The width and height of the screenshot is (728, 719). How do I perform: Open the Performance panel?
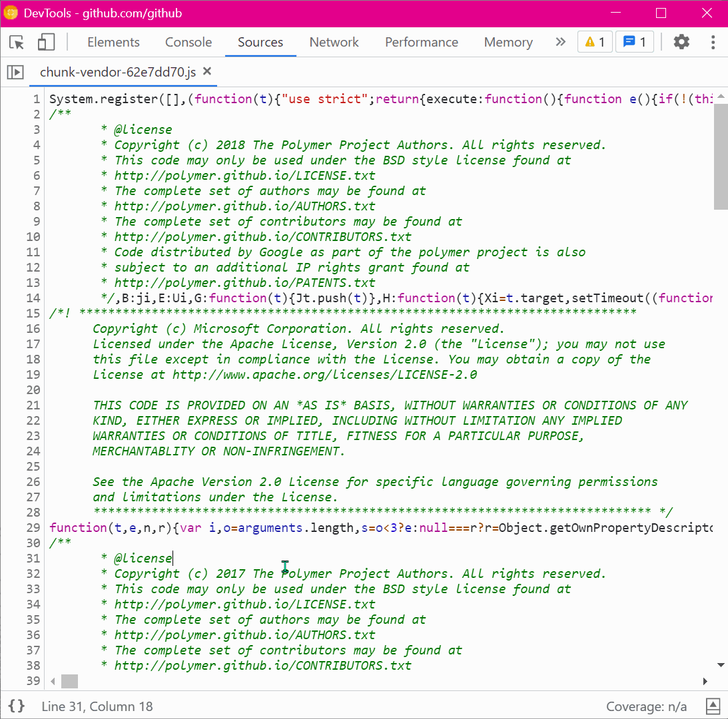(x=421, y=41)
